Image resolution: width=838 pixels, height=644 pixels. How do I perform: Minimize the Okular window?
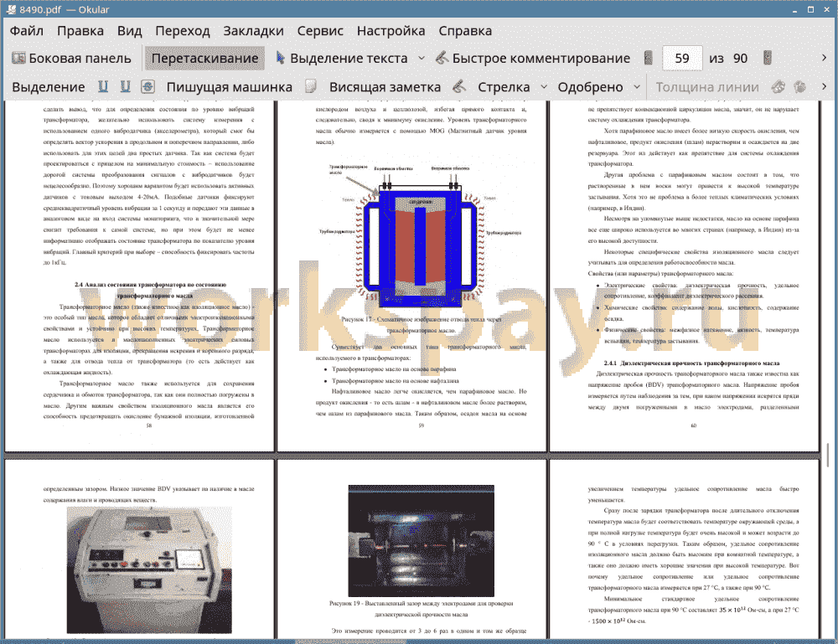pos(795,9)
